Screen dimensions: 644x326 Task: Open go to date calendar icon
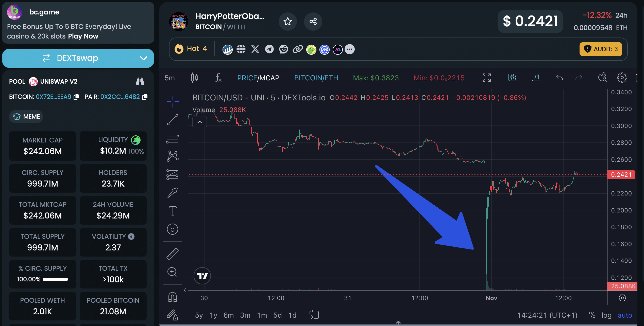click(x=314, y=315)
